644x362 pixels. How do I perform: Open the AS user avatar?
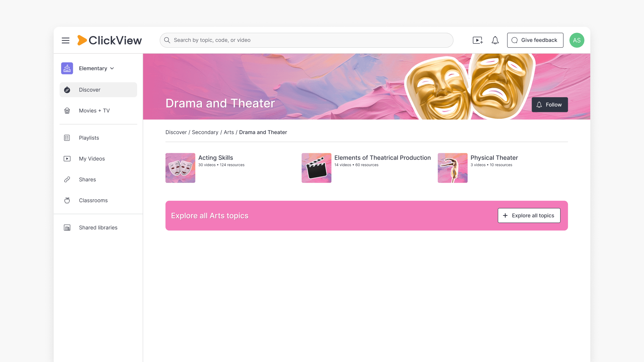(x=577, y=40)
